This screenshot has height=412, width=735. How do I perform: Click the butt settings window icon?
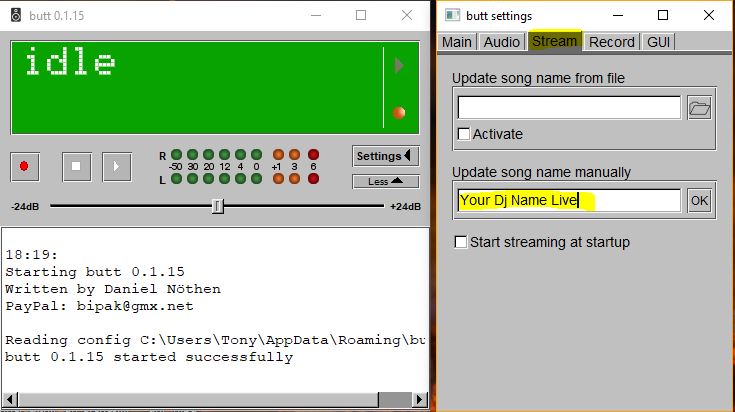coord(452,15)
